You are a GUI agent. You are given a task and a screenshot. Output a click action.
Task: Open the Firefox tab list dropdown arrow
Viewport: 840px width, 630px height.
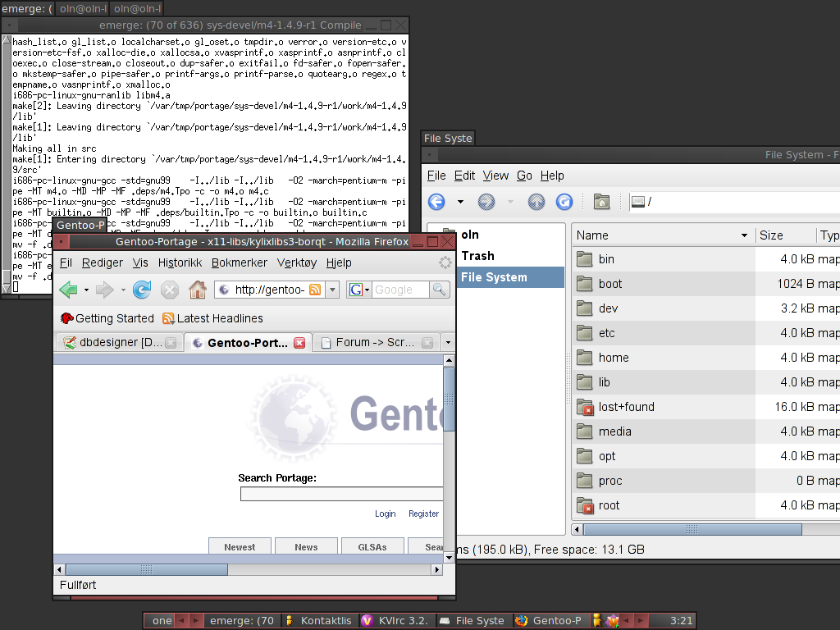coord(448,342)
